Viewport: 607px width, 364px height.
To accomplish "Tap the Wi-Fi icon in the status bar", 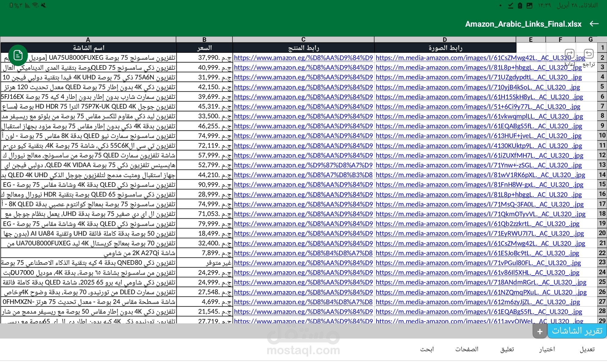I will [35, 5].
